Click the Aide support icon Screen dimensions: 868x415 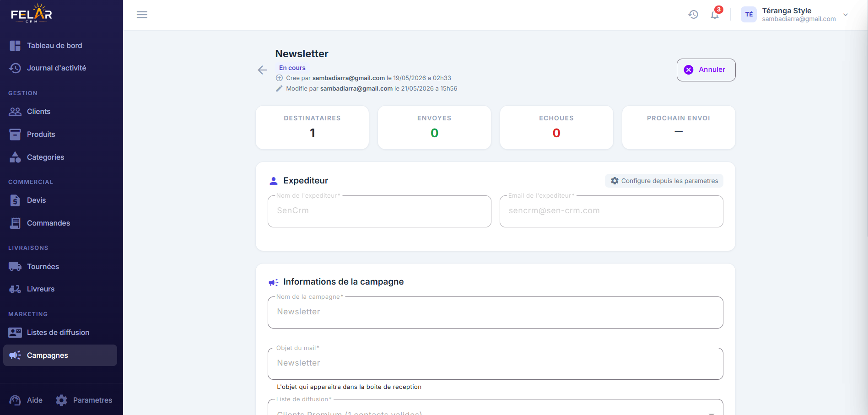(x=15, y=400)
